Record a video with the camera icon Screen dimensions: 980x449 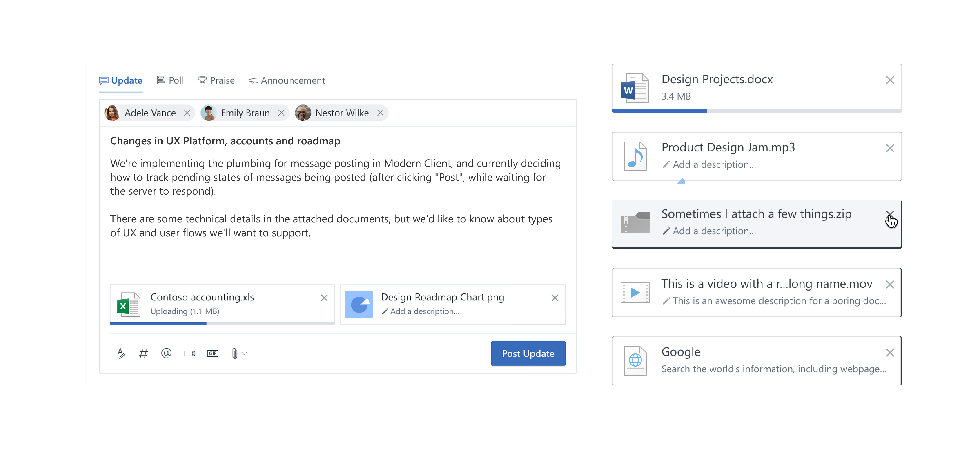click(189, 353)
